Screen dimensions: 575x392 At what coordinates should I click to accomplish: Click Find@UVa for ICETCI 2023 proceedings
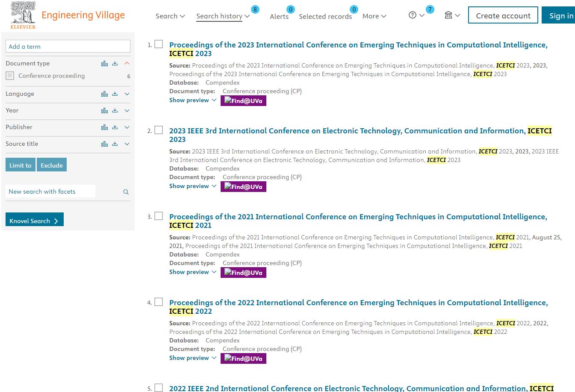click(x=243, y=100)
